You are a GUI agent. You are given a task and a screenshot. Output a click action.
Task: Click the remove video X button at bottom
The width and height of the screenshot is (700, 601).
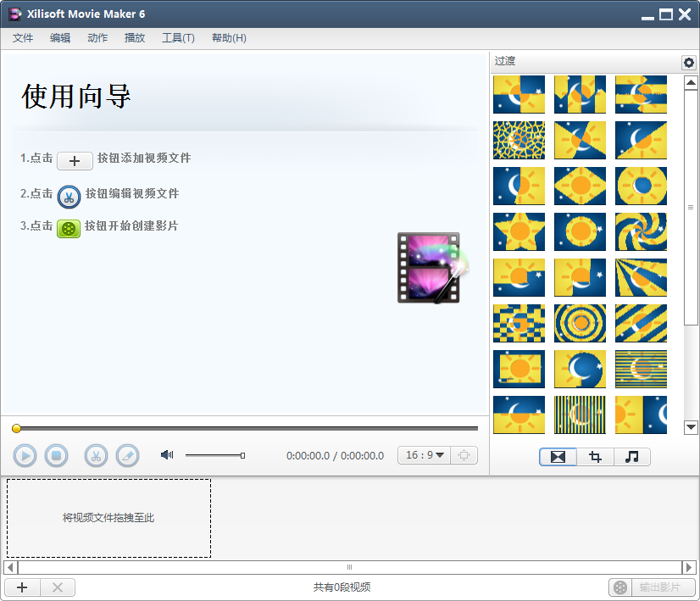pyautogui.click(x=58, y=587)
